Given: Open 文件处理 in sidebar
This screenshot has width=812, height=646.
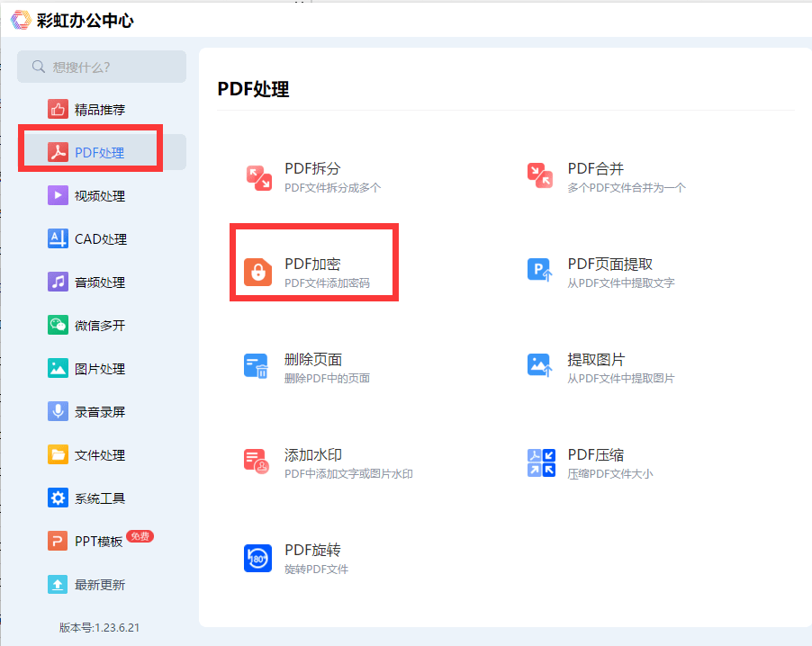Looking at the screenshot, I should [x=102, y=455].
